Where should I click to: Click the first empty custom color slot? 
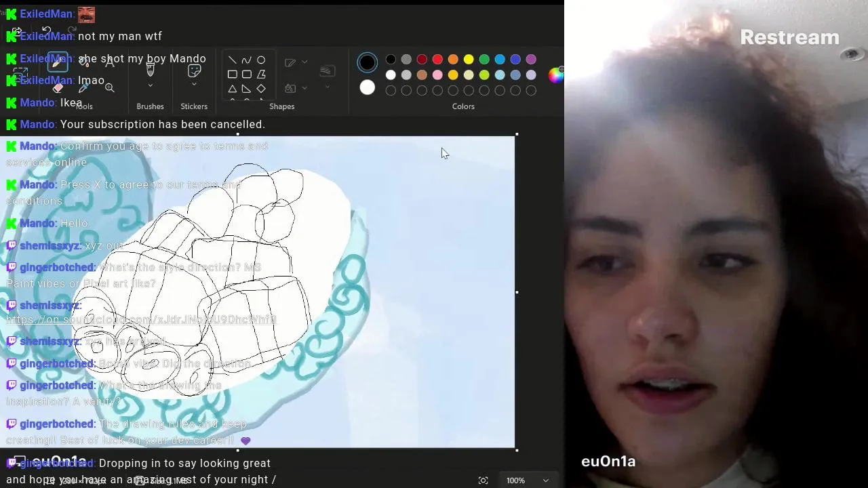pyautogui.click(x=391, y=90)
